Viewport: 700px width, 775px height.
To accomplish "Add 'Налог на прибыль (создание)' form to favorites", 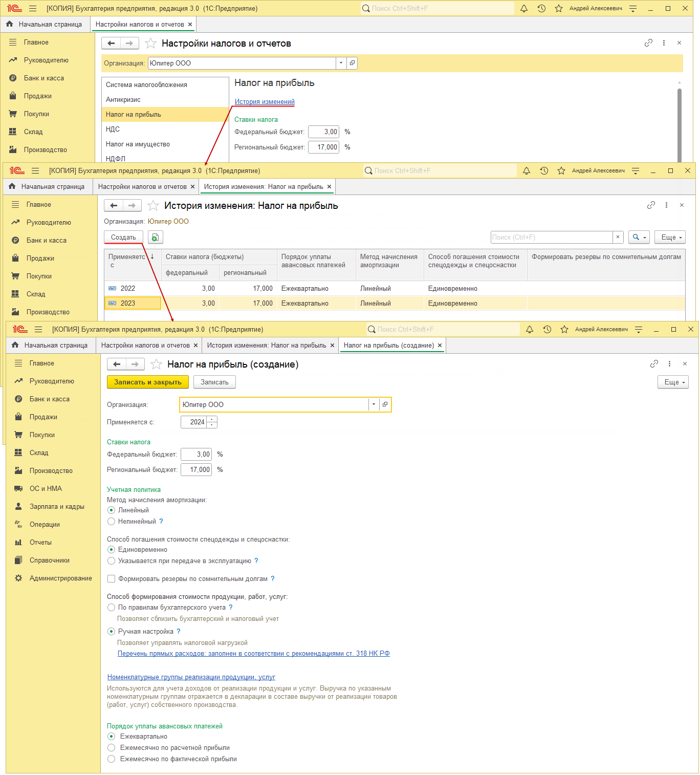I will coord(157,364).
